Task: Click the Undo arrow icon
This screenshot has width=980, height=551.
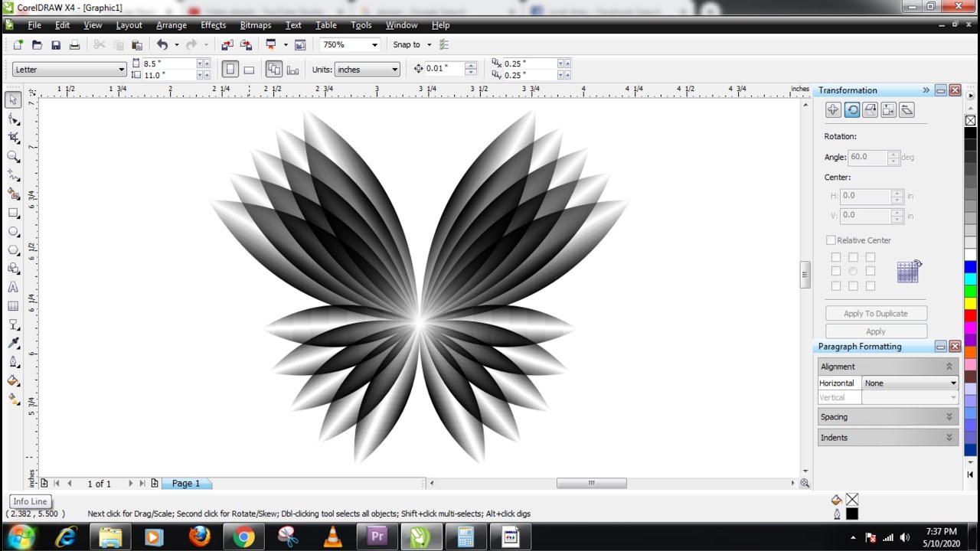Action: click(162, 44)
